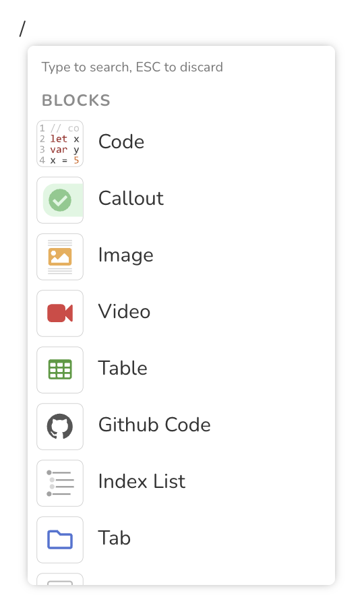364x616 pixels.
Task: Click the partially visible block icon at bottom
Action: (60, 579)
